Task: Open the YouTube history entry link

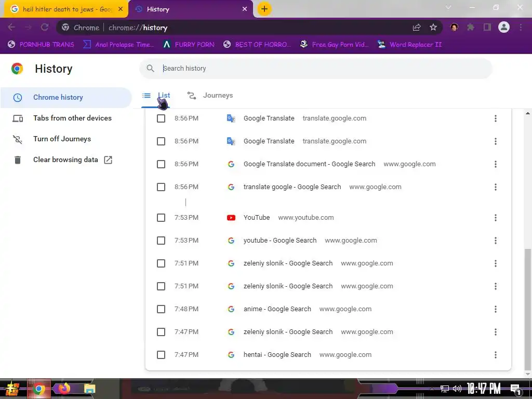Action: [x=257, y=218]
